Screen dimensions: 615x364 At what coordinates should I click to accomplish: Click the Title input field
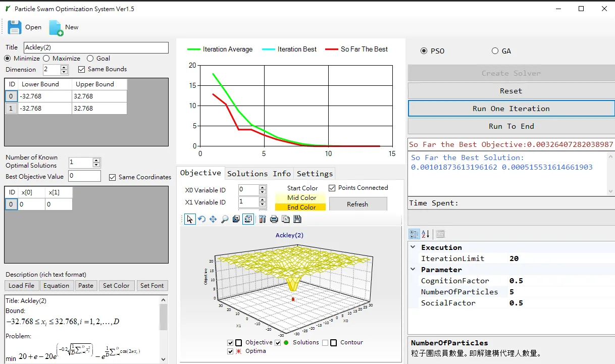point(96,47)
